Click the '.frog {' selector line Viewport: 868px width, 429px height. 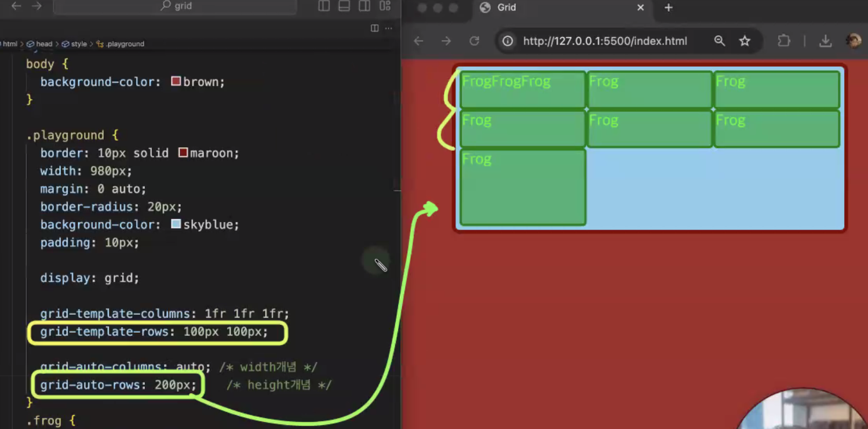pos(51,420)
